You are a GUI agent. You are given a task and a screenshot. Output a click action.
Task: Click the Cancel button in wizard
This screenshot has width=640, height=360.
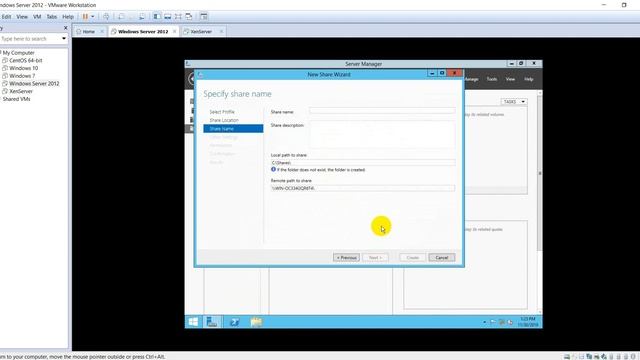[442, 258]
